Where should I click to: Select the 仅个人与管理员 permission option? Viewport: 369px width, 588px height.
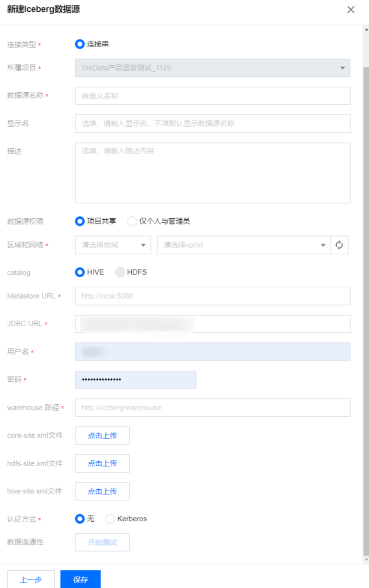[132, 221]
